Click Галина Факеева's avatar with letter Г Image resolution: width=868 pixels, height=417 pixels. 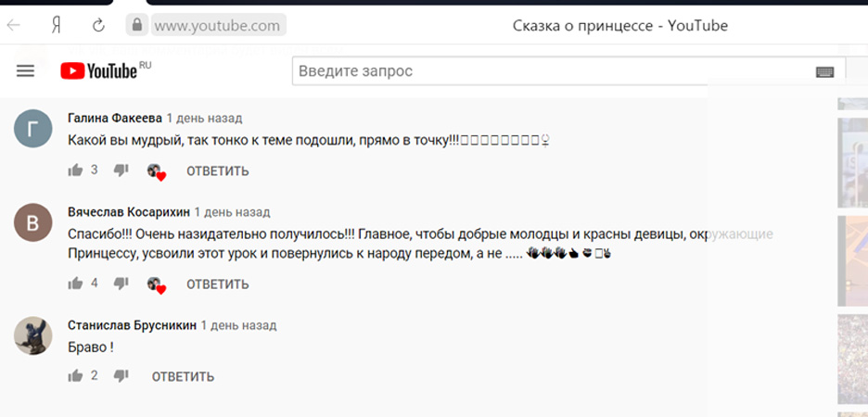(x=32, y=128)
